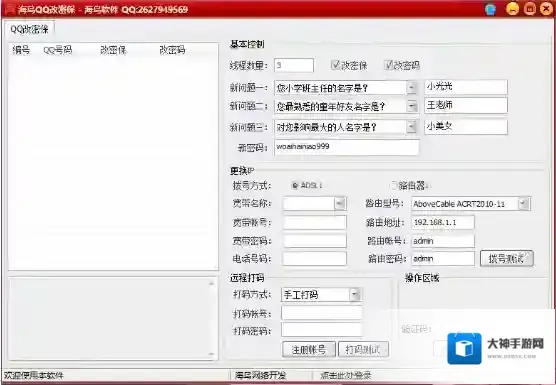The image size is (556, 385).
Task: Click the 编号 column header
Action: [x=21, y=50]
